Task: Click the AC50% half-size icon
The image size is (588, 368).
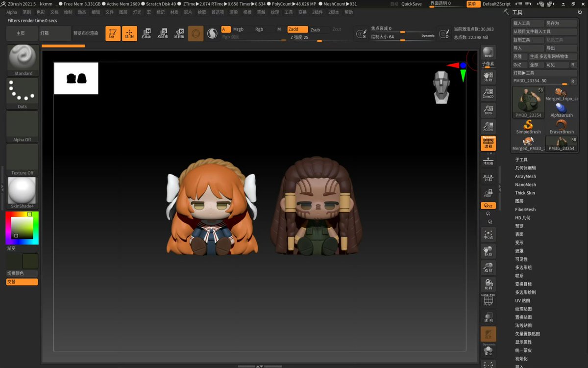Action: point(488,127)
